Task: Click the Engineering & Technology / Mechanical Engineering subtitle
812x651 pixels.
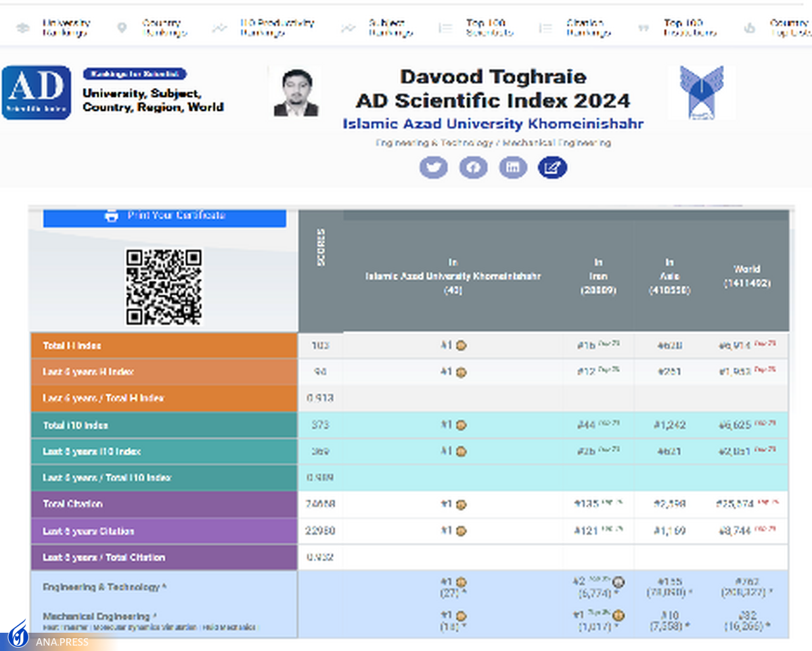Action: click(493, 143)
